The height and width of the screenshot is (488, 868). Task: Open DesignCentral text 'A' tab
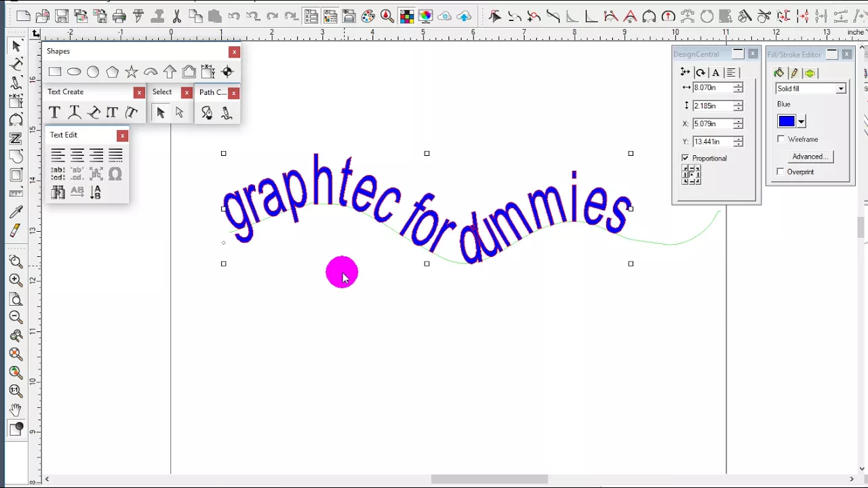715,73
